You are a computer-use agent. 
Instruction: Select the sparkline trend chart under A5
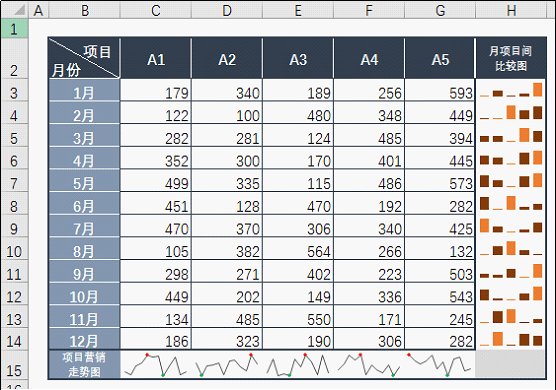(x=440, y=365)
